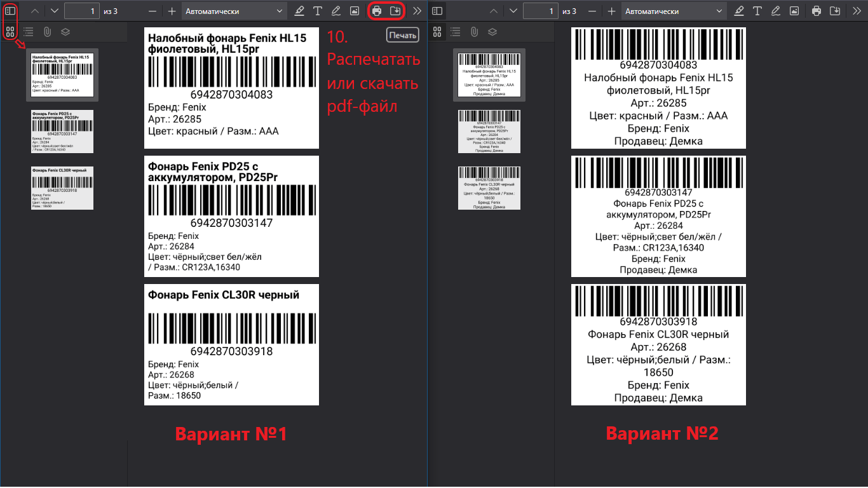The height and width of the screenshot is (488, 868).
Task: Select the draw tool in the left viewer
Action: (336, 11)
